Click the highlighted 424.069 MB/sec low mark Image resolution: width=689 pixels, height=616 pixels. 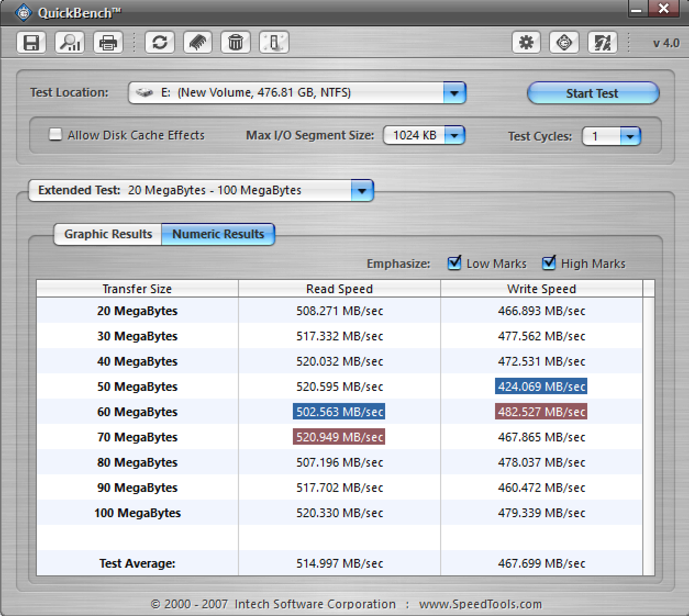click(541, 387)
